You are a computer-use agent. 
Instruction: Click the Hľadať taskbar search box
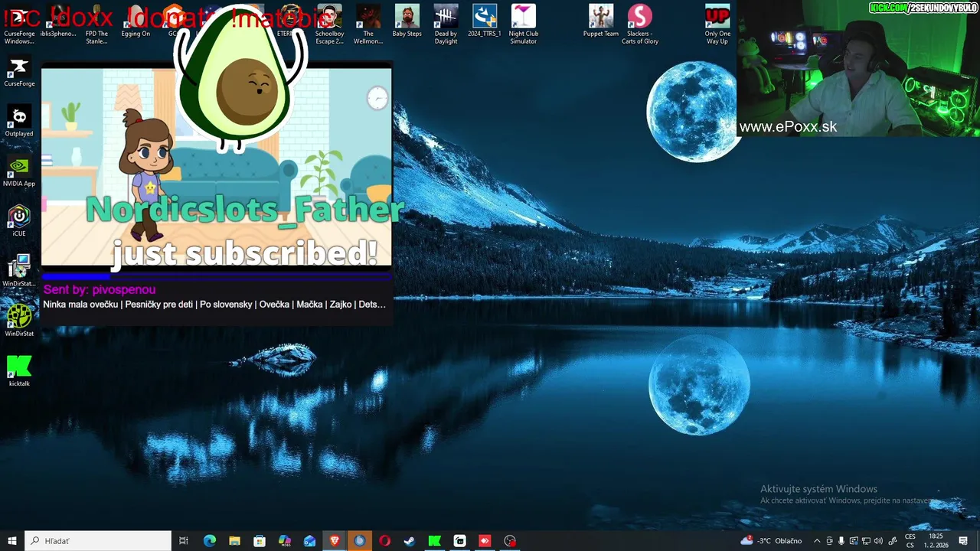click(98, 541)
